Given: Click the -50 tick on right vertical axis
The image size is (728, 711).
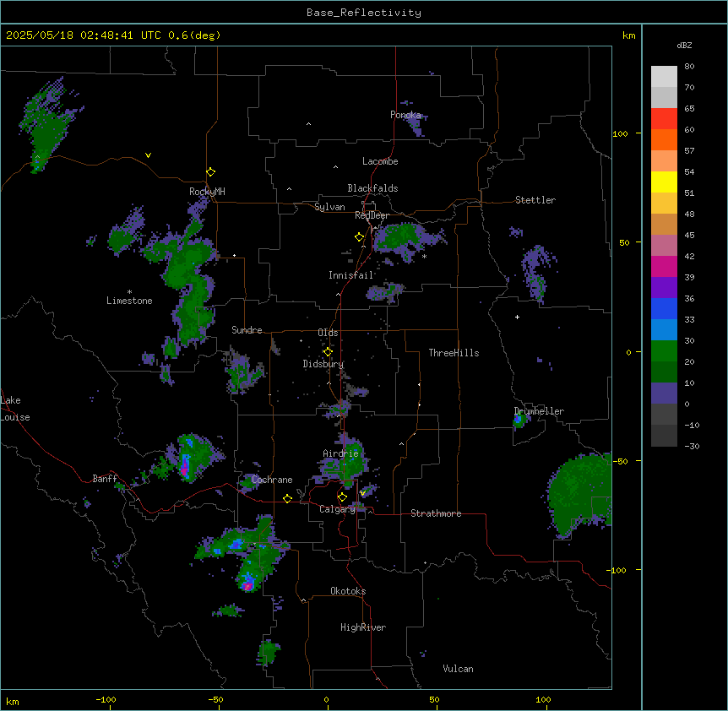Looking at the screenshot, I should [x=621, y=461].
